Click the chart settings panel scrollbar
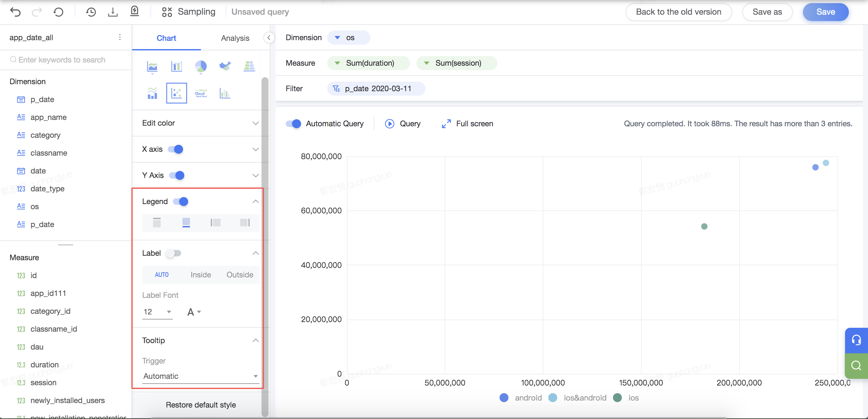 pos(265,247)
